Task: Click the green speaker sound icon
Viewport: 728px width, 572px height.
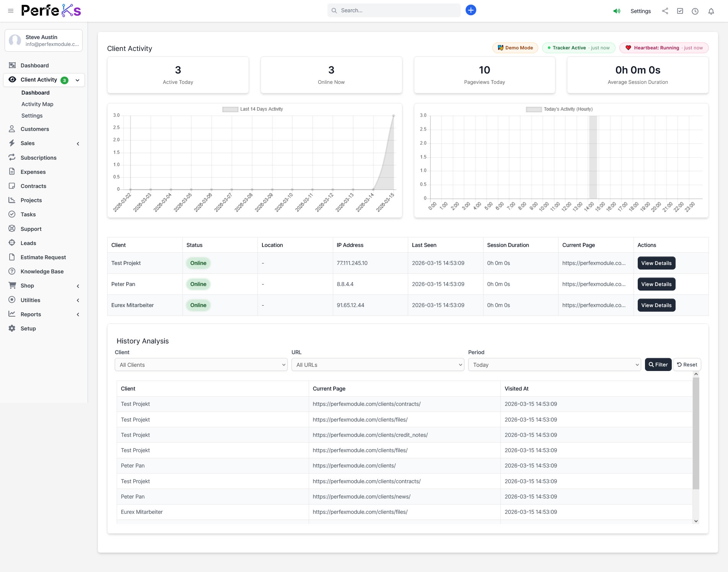Action: pos(617,11)
